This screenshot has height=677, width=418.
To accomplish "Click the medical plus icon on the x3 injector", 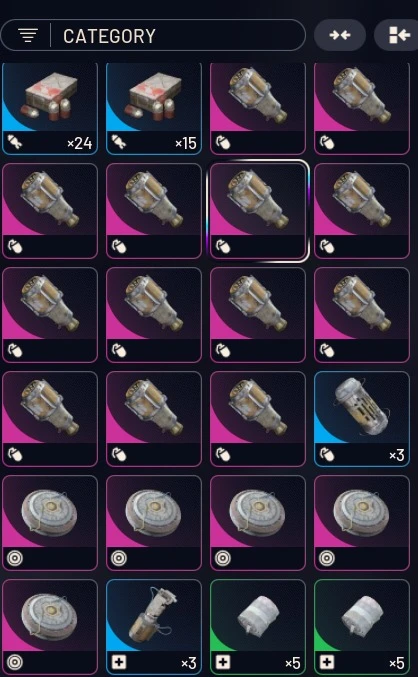I will (x=119, y=662).
